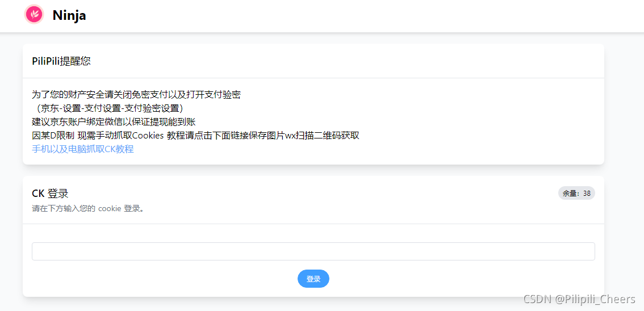Click the 余量：38 badge

pyautogui.click(x=576, y=194)
